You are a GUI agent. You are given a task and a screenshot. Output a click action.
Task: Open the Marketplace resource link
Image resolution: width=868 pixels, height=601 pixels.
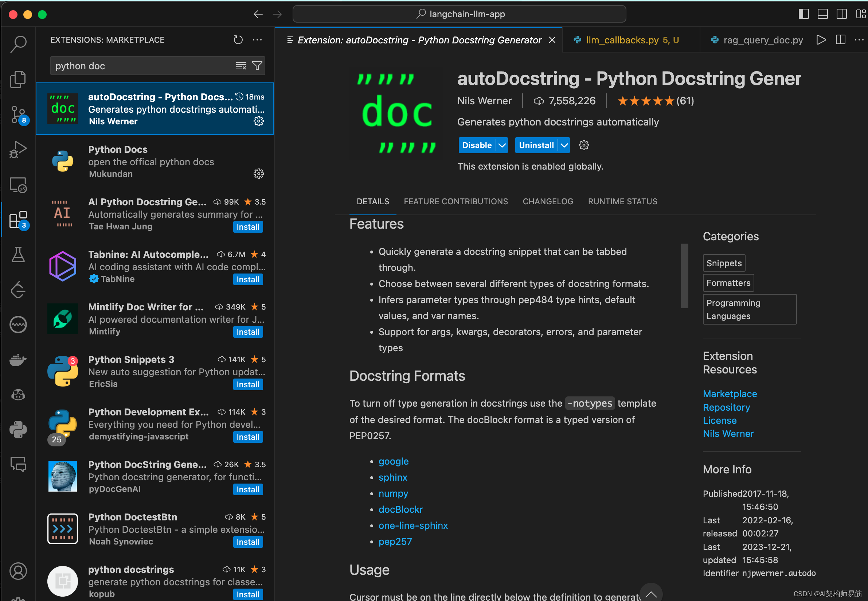click(730, 394)
